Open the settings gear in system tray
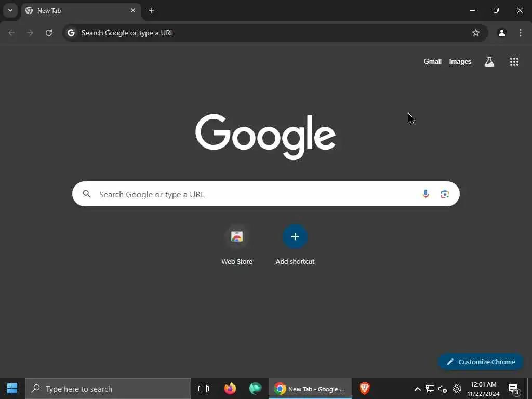The image size is (532, 399). pos(457,389)
